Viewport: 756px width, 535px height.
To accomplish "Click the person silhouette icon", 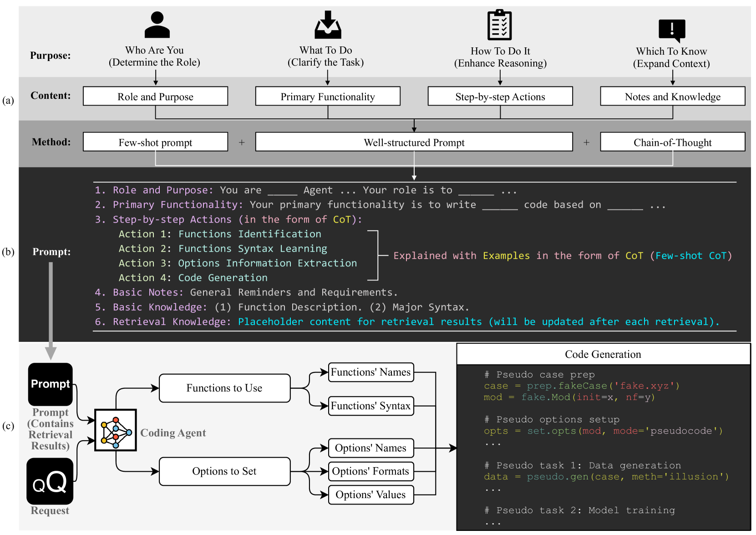I will pyautogui.click(x=157, y=25).
